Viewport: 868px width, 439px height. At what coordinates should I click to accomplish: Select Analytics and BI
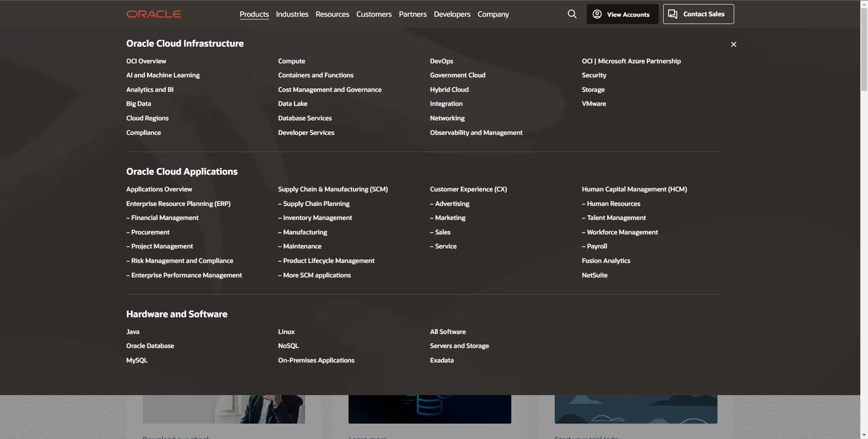tap(150, 90)
